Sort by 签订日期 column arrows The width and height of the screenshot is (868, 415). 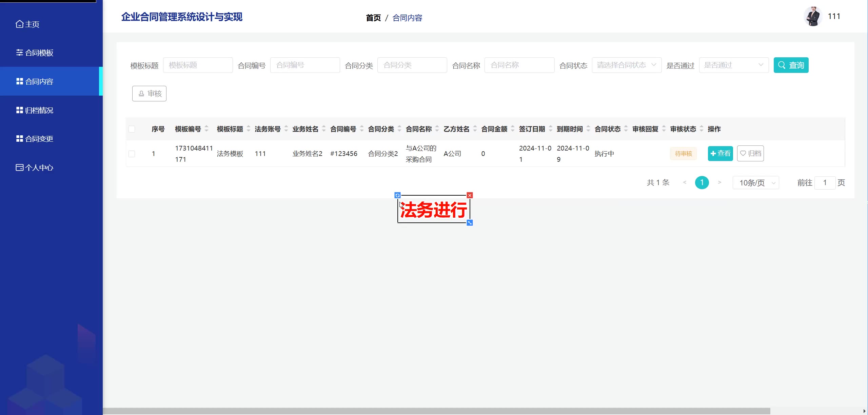tap(551, 129)
